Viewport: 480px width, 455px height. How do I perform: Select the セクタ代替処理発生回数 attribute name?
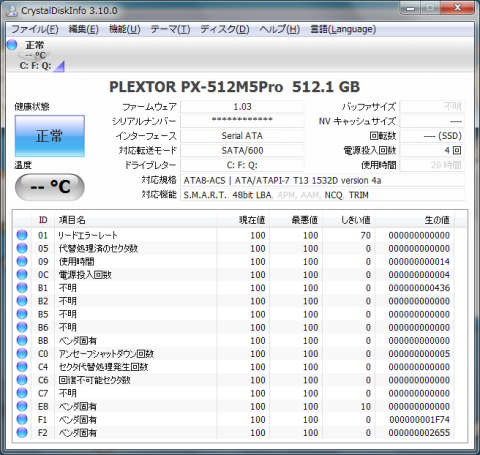pos(103,367)
